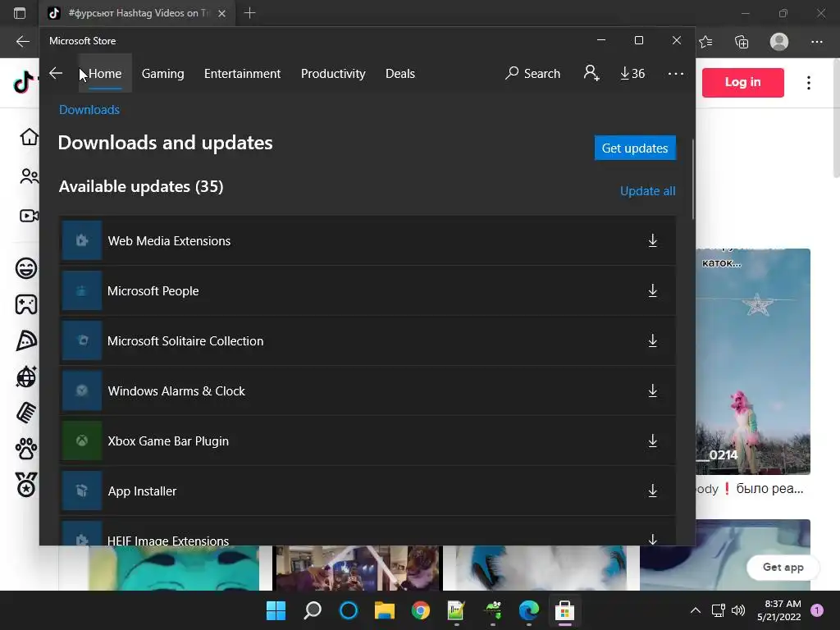Image resolution: width=840 pixels, height=630 pixels.
Task: Open the Windows Start menu
Action: (276, 610)
